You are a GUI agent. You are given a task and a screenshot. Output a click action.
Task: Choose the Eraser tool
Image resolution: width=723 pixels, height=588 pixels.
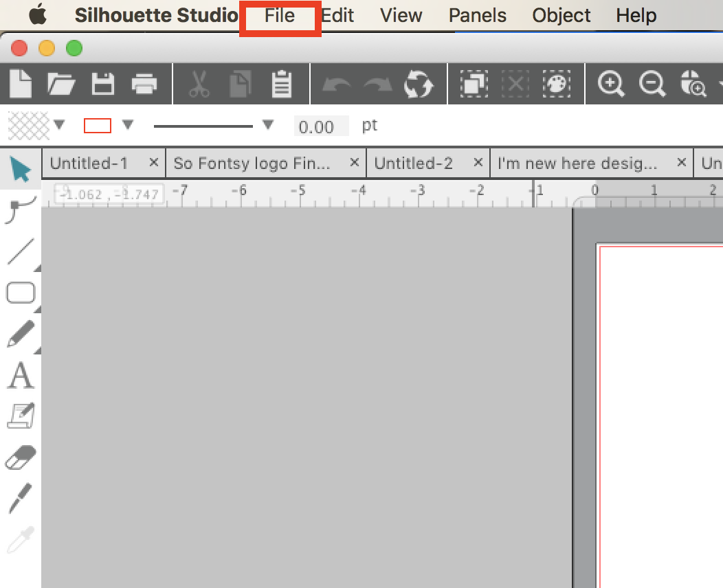[x=21, y=457]
